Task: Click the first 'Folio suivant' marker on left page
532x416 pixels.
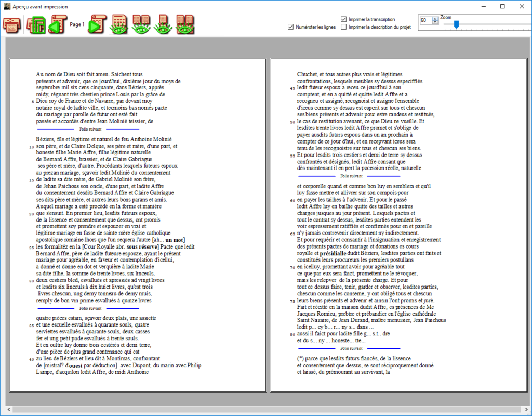Action: [x=90, y=129]
